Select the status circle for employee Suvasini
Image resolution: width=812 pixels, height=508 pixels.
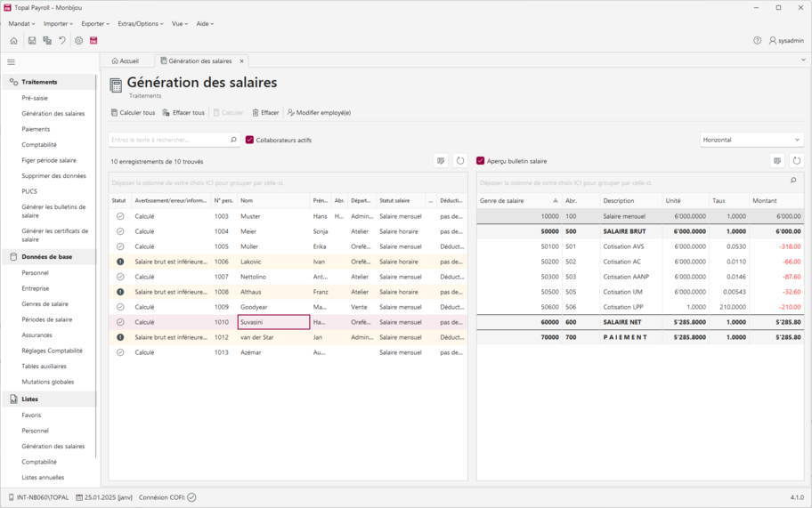point(120,322)
